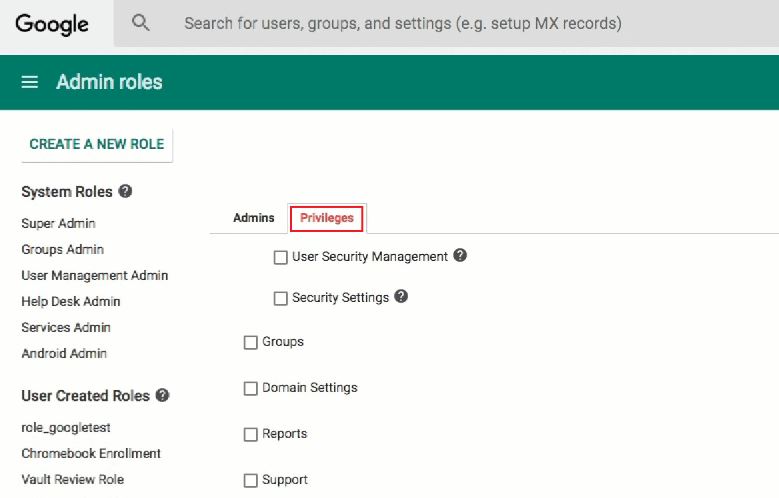The height and width of the screenshot is (498, 779).
Task: Click the Google logo
Action: pyautogui.click(x=52, y=24)
